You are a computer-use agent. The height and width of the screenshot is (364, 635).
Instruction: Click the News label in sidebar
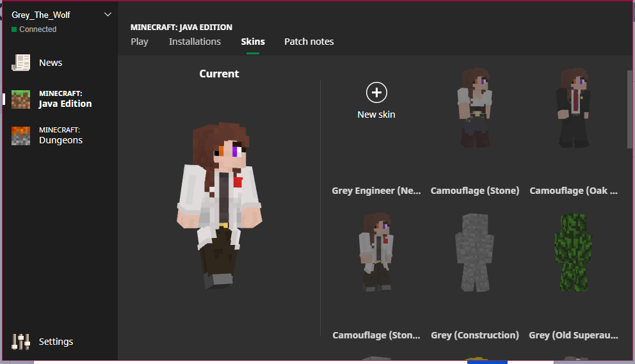tap(51, 63)
